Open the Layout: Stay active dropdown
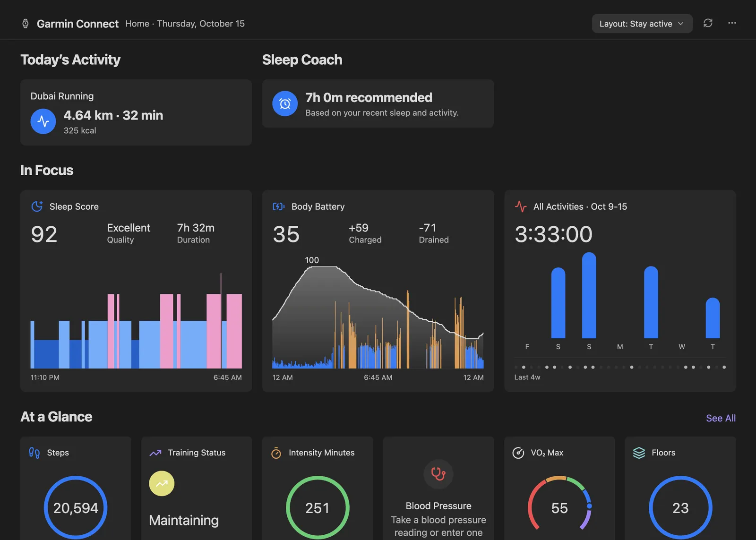The image size is (756, 540). coord(642,24)
